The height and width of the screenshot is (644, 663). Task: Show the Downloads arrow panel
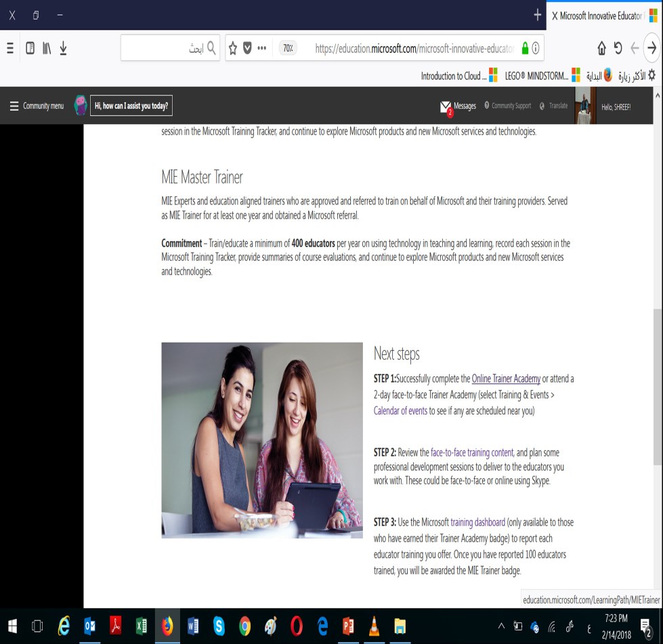[x=63, y=48]
